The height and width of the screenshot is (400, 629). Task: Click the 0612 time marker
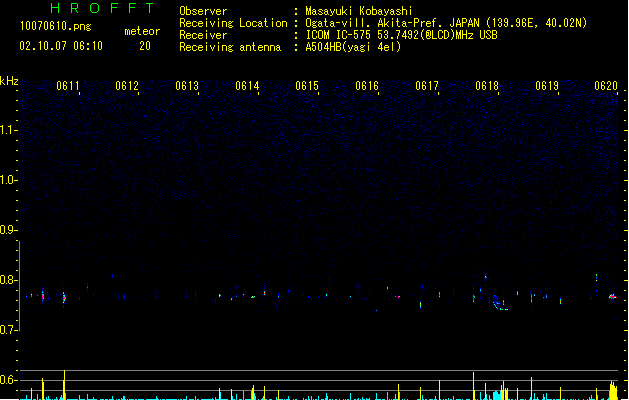coord(127,86)
